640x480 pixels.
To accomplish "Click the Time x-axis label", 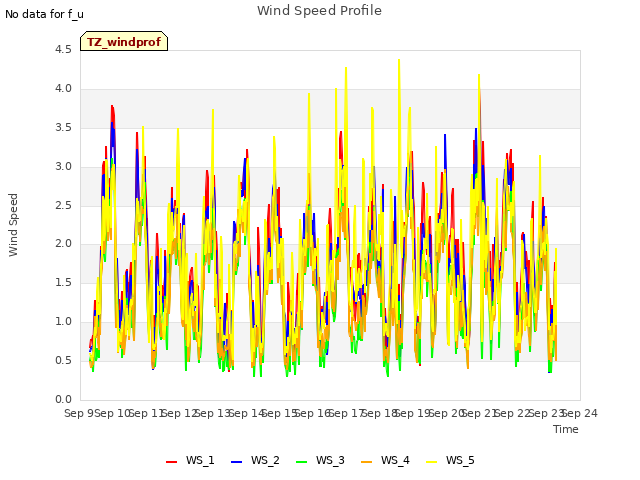I will pyautogui.click(x=566, y=429).
